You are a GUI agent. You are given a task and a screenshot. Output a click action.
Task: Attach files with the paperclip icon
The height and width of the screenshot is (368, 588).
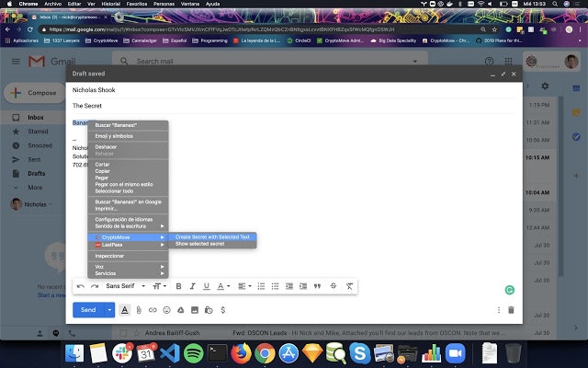point(139,310)
